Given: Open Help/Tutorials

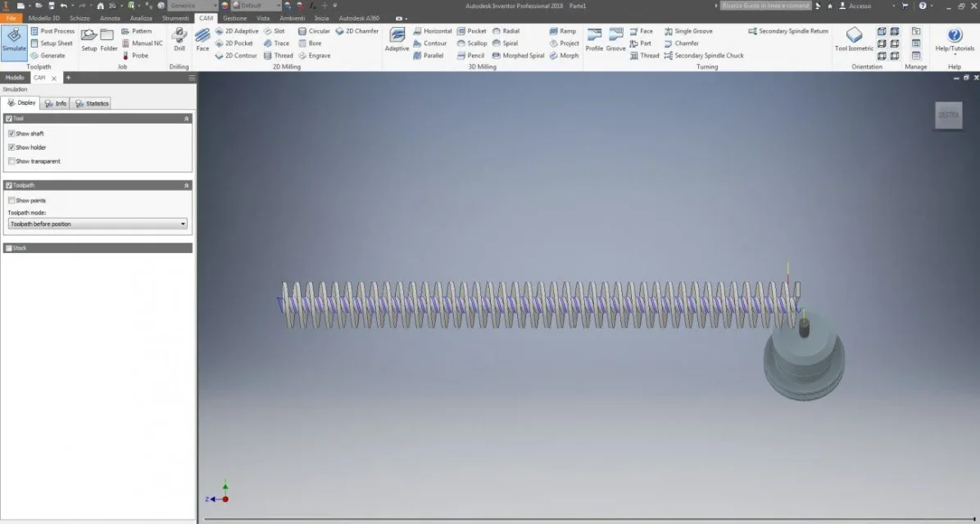Looking at the screenshot, I should 955,40.
